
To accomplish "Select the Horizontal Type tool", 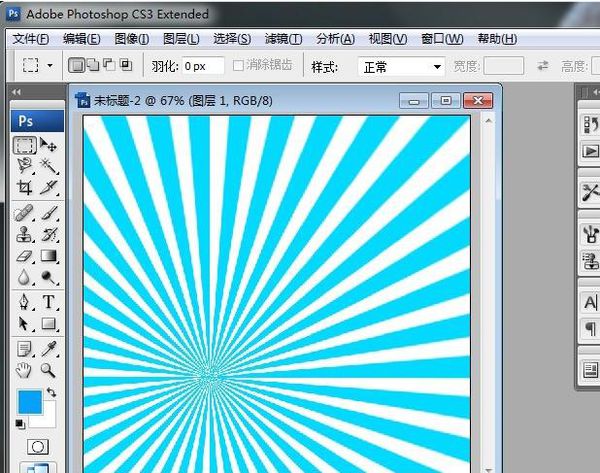I will click(x=49, y=302).
